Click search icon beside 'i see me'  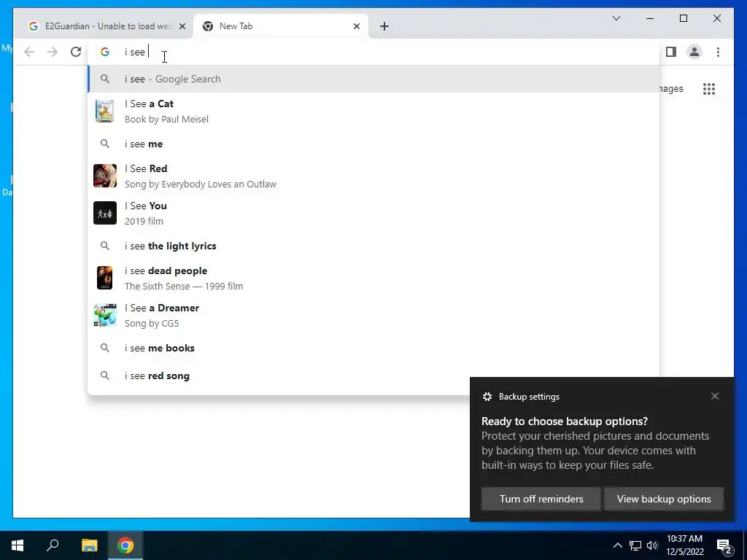pyautogui.click(x=105, y=144)
